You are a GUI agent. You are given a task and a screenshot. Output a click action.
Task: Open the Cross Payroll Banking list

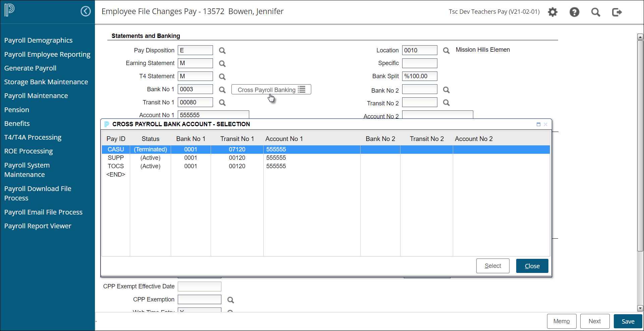271,90
